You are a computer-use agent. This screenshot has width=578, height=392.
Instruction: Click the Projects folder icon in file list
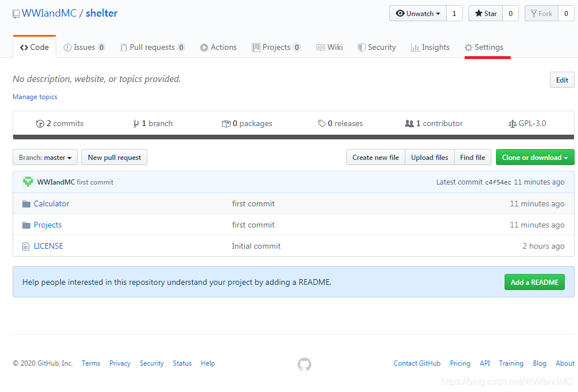tap(26, 225)
